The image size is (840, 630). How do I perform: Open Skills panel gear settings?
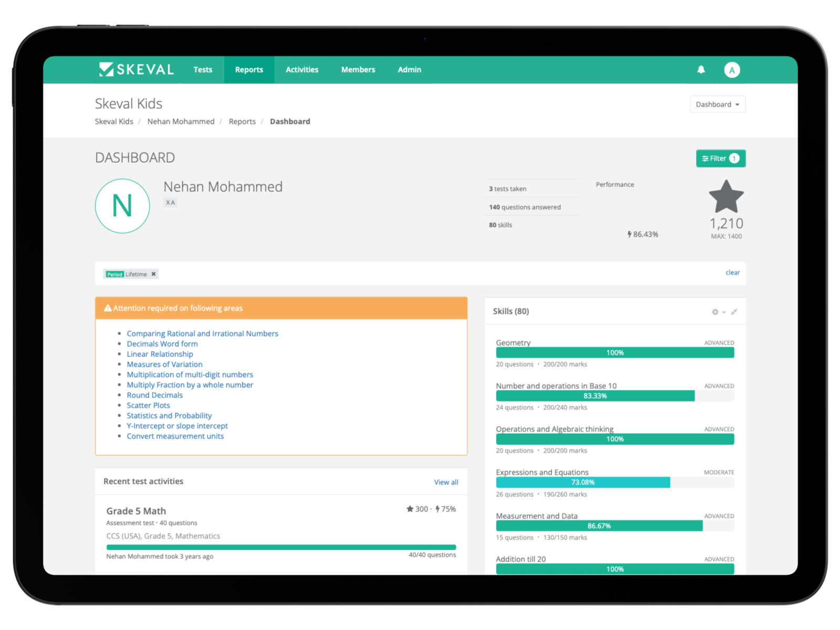pyautogui.click(x=716, y=312)
